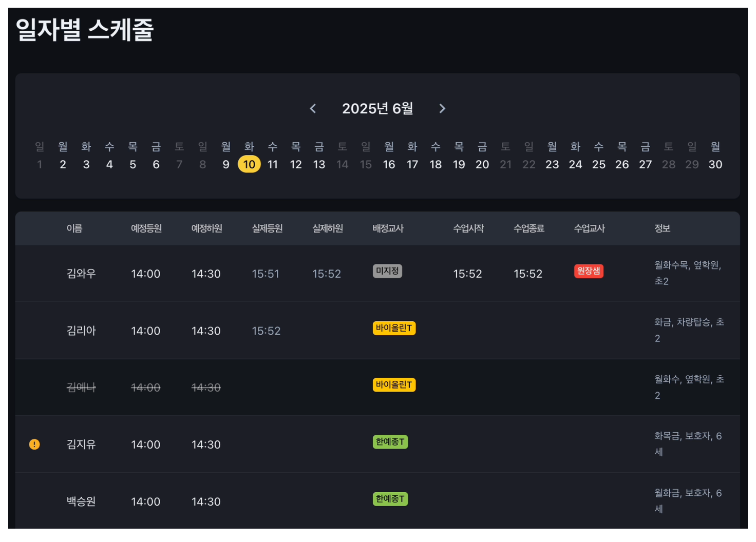The height and width of the screenshot is (542, 756).
Task: Click 한예종T badge in 백승원 row
Action: (x=390, y=499)
